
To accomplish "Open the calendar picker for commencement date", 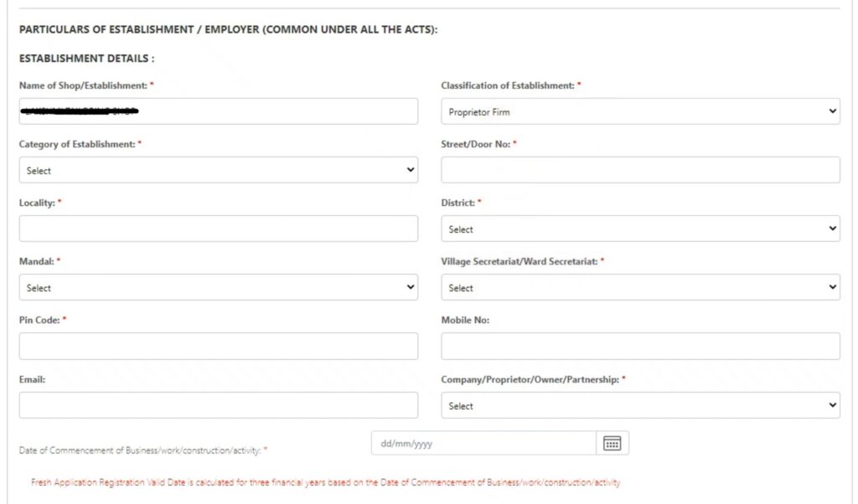I will pos(612,442).
